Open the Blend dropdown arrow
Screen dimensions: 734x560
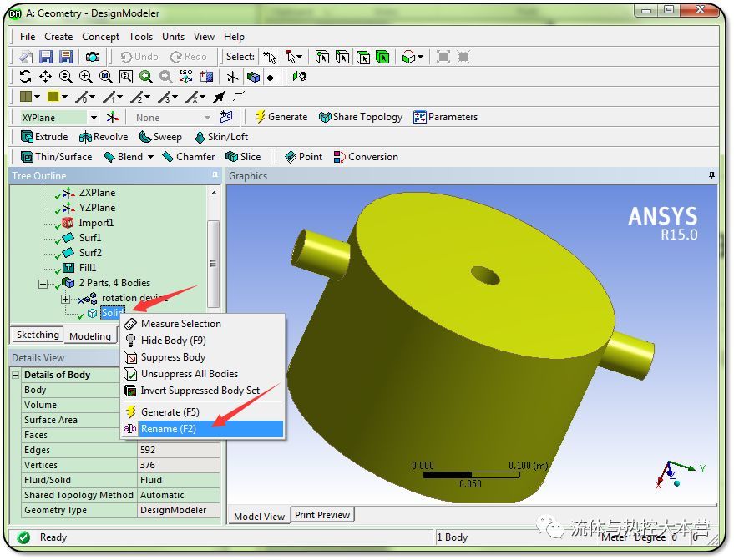pos(151,157)
